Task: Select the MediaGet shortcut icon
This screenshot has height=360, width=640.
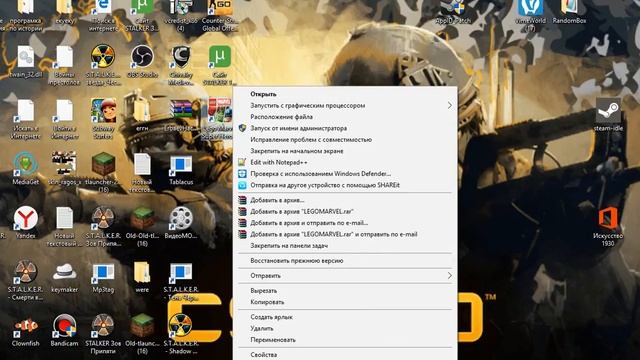Action: click(26, 164)
